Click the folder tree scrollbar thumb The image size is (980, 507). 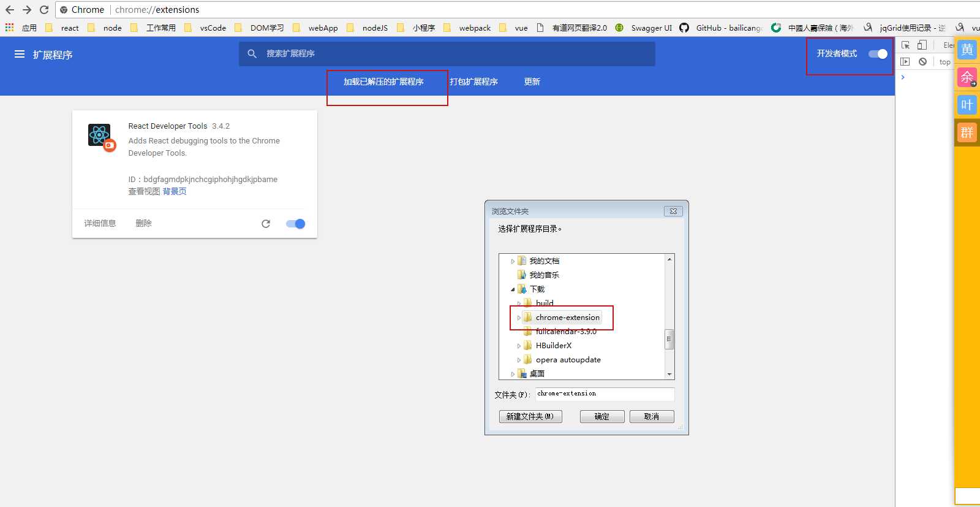(669, 339)
